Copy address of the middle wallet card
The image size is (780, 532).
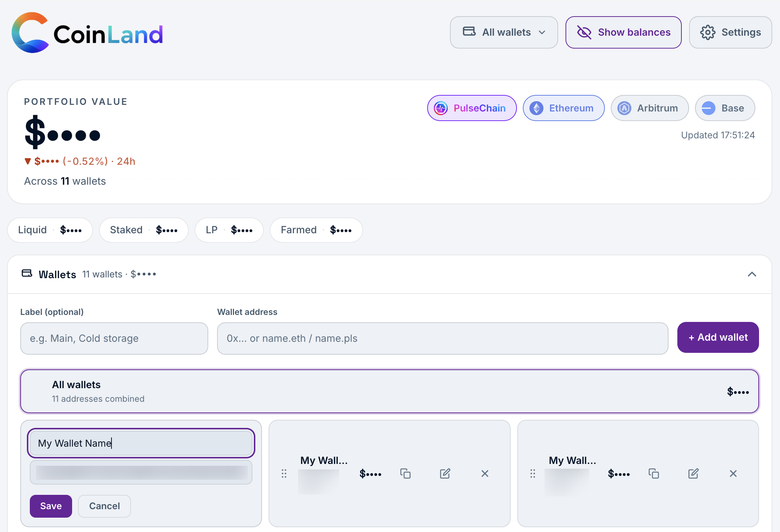(405, 474)
